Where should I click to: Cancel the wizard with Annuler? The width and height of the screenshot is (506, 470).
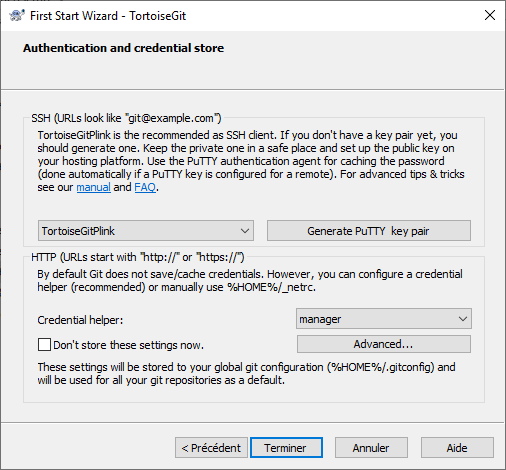tap(371, 448)
